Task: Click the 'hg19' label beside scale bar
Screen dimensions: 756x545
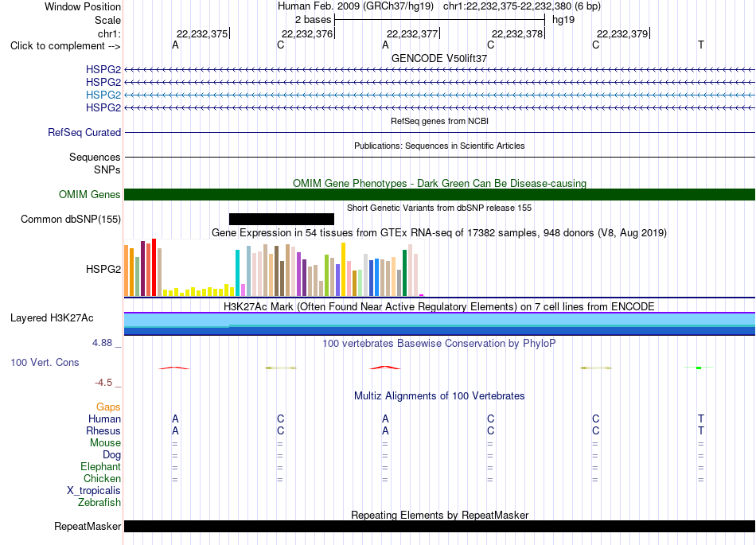Action: 563,20
